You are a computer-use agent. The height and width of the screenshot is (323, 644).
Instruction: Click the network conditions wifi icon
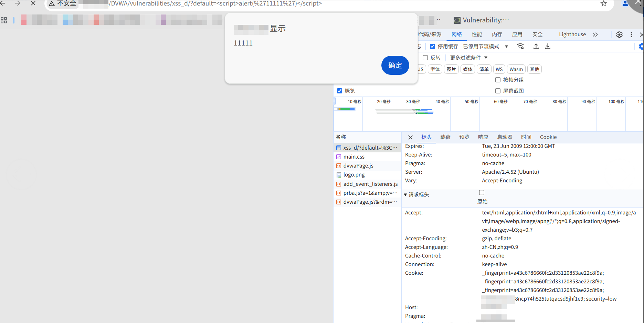point(520,46)
